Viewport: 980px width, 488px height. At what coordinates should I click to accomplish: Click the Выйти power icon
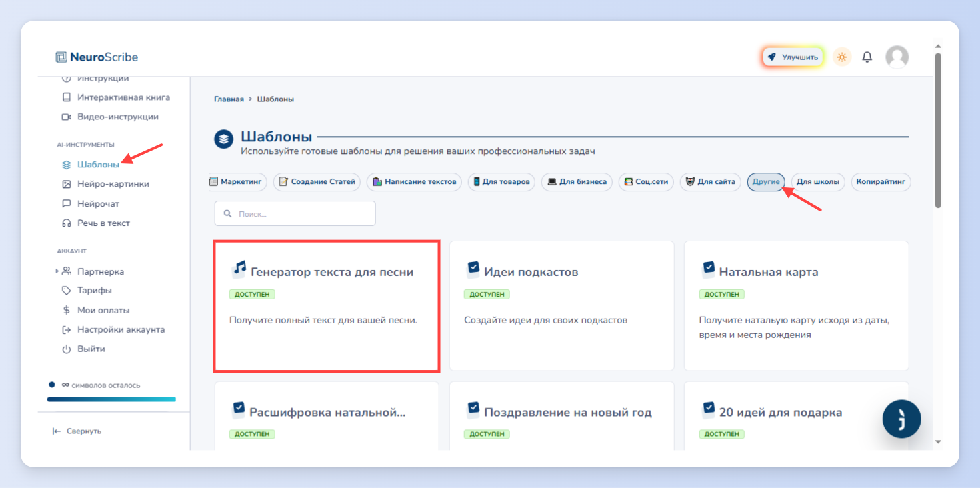pos(66,349)
